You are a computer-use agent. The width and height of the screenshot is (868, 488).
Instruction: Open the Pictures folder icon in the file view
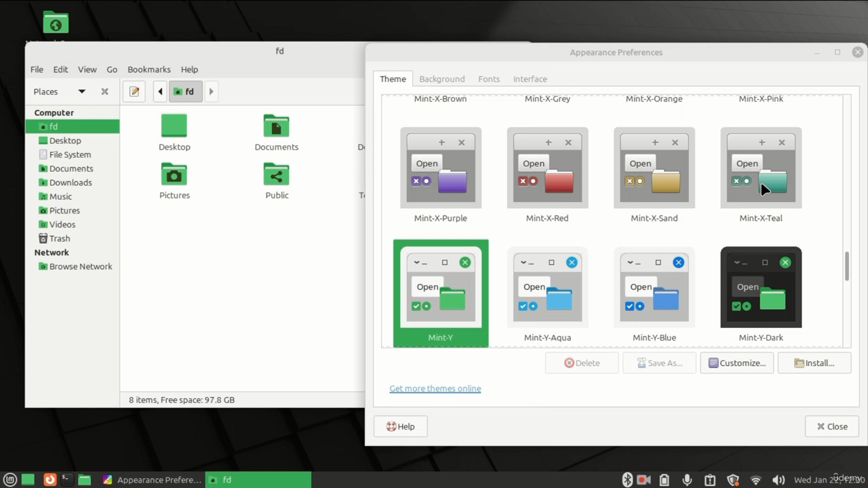pos(174,174)
